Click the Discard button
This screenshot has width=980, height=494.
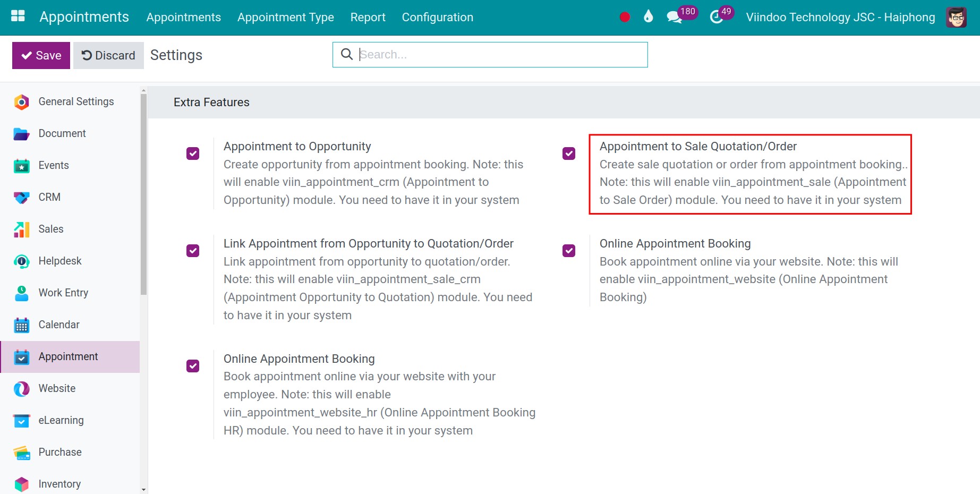(x=108, y=55)
